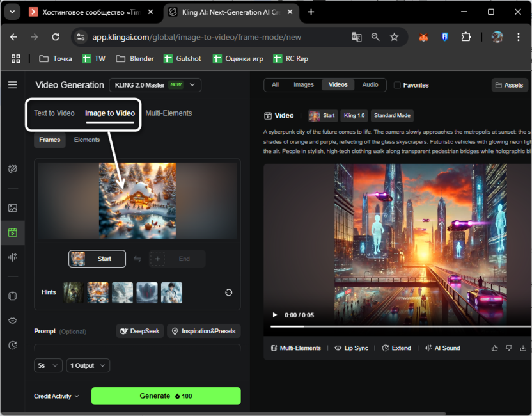Open the AI creative studio sidebar icon
Image resolution: width=532 pixels, height=416 pixels.
(x=13, y=169)
